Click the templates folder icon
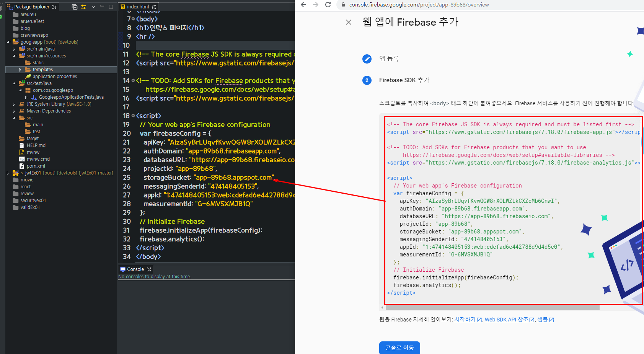Viewport: 644px width, 354px height. coord(28,70)
